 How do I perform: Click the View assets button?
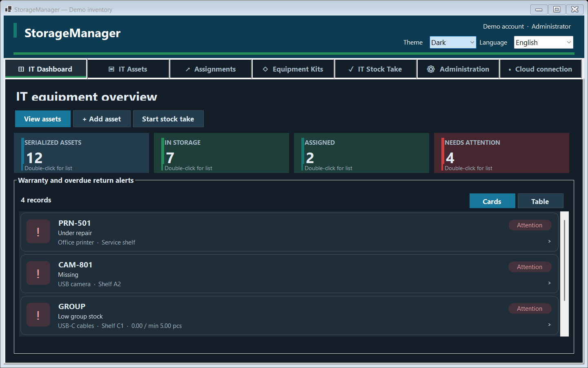coord(43,119)
